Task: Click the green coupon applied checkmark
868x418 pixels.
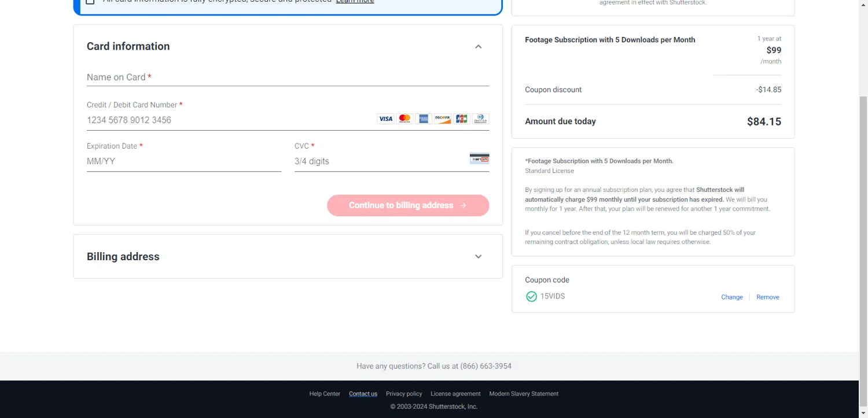Action: pyautogui.click(x=531, y=297)
